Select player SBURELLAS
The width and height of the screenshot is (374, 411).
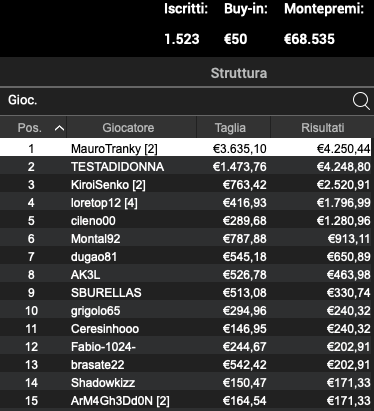pyautogui.click(x=186, y=292)
